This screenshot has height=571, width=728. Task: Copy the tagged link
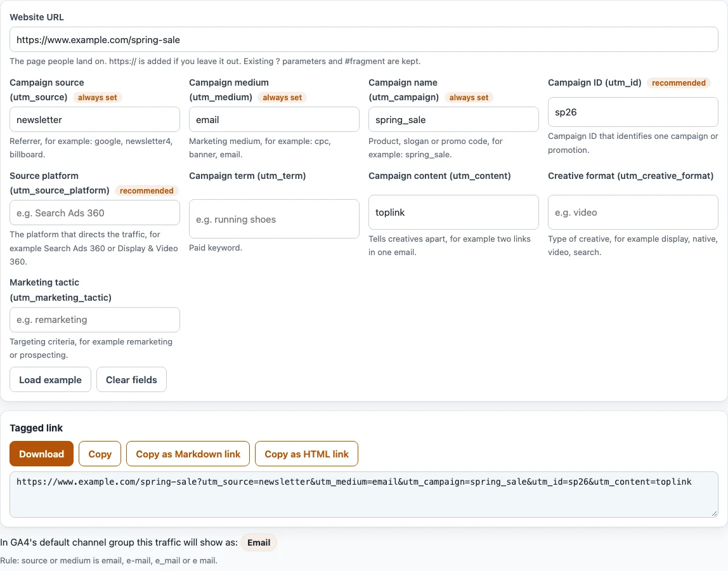tap(100, 454)
